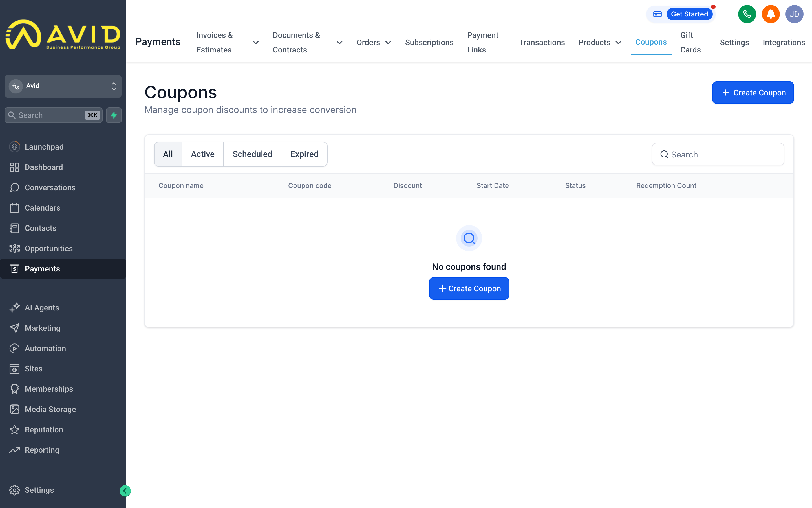This screenshot has width=812, height=508.
Task: Expand the Products menu chevron
Action: click(x=618, y=43)
